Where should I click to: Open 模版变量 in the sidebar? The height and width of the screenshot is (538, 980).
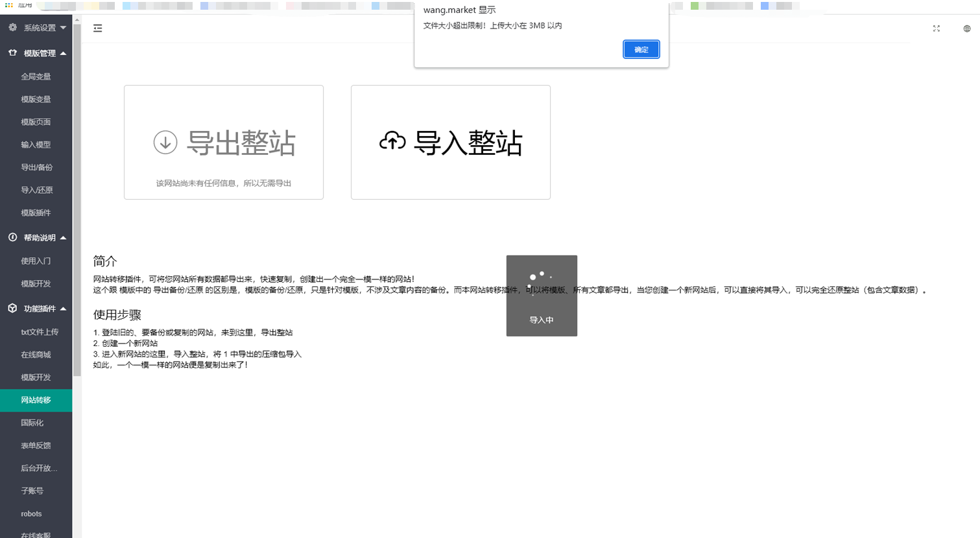36,99
